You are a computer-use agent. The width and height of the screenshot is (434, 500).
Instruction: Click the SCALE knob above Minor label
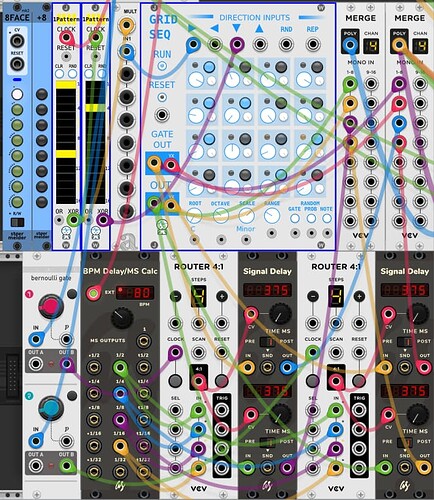click(x=246, y=216)
